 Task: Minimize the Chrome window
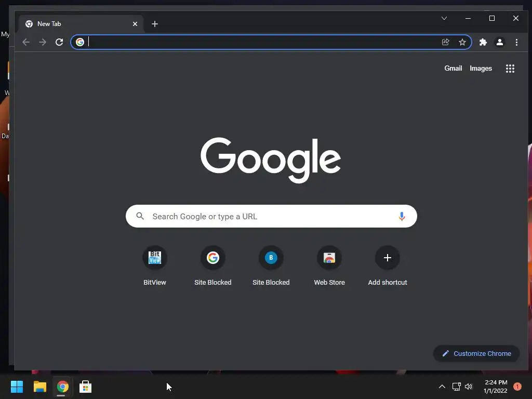468,18
